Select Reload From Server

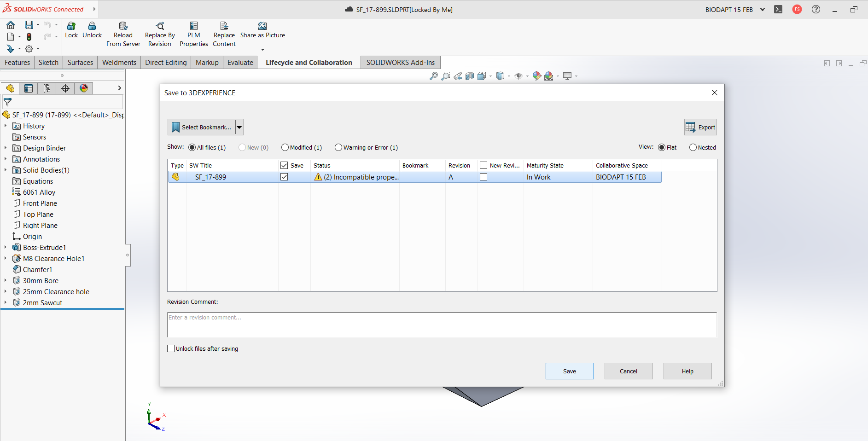click(123, 34)
